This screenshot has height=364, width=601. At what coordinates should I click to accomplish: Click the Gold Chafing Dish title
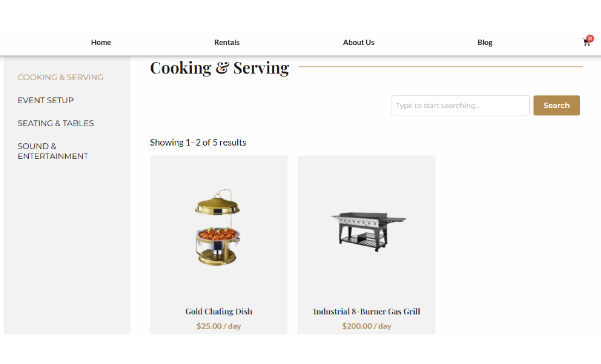coord(218,311)
